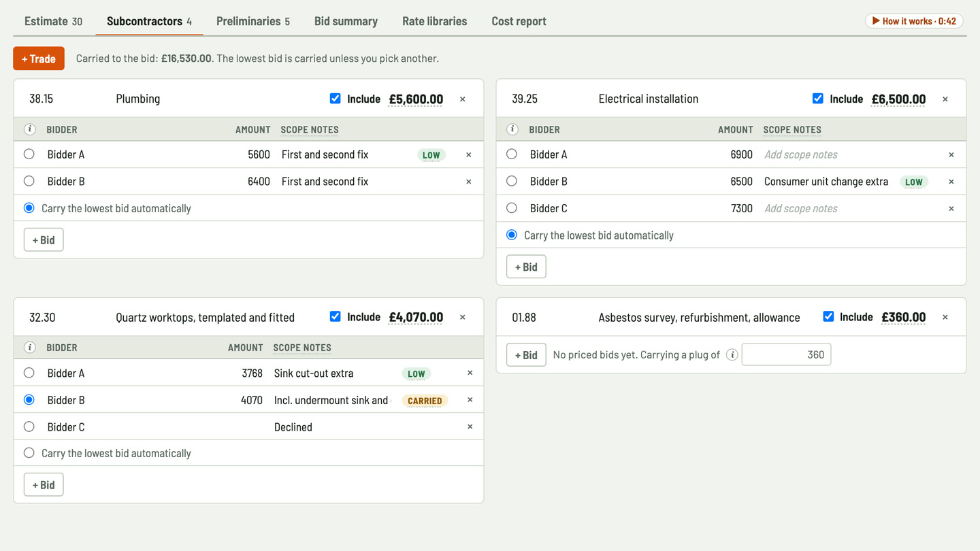This screenshot has width=980, height=551.
Task: Open the Preliminaries tab
Action: 253,21
